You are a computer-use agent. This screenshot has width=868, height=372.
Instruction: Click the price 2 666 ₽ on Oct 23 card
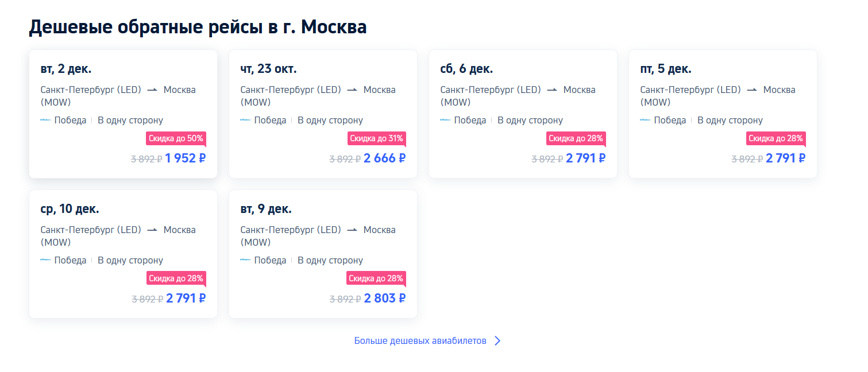384,158
